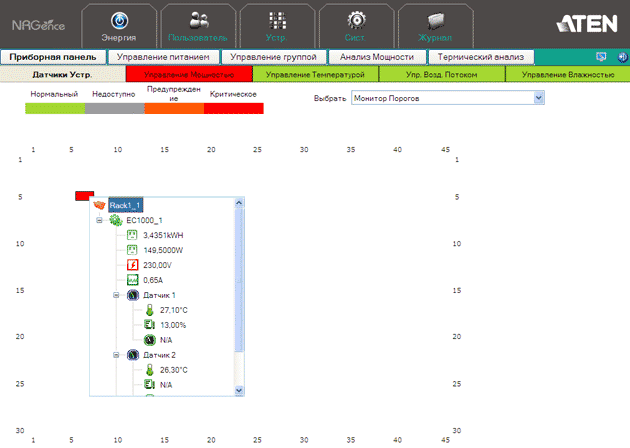Open the Энергия power section icon
The height and width of the screenshot is (448, 630).
(x=119, y=20)
